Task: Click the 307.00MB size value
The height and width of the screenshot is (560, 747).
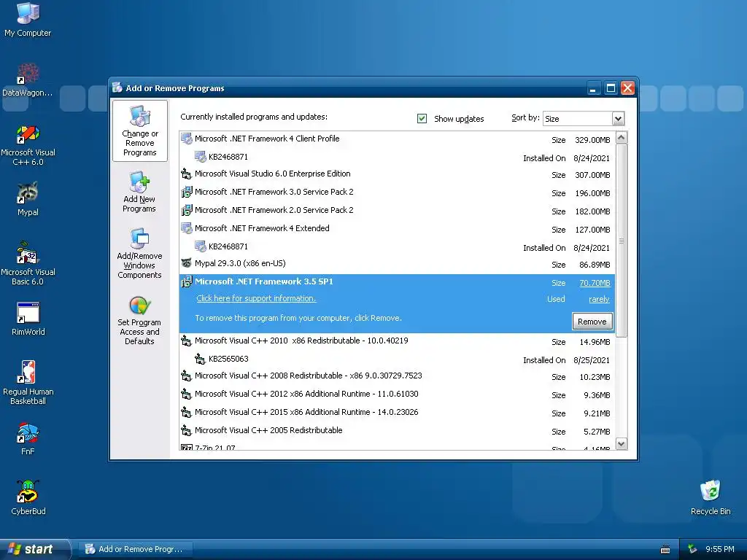Action: coord(592,175)
